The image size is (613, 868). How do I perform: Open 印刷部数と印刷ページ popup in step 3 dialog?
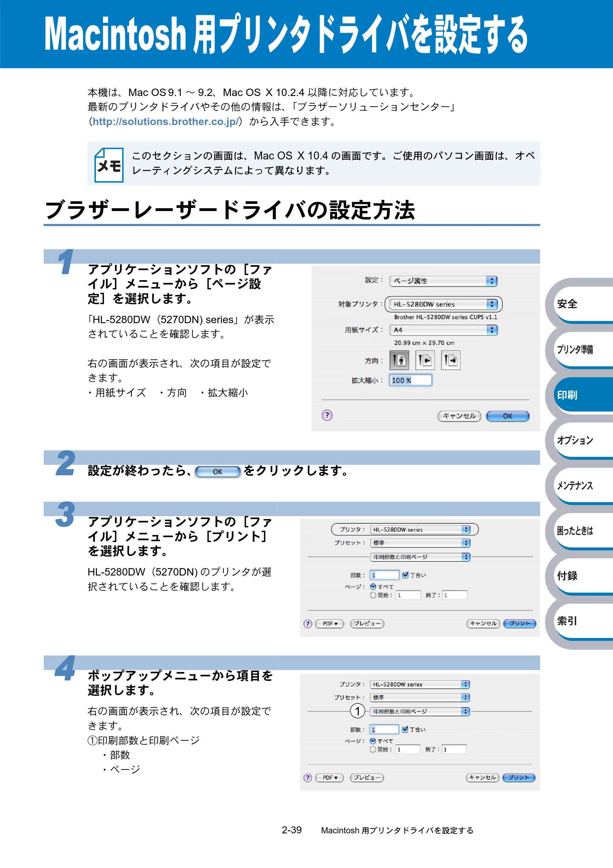[420, 557]
